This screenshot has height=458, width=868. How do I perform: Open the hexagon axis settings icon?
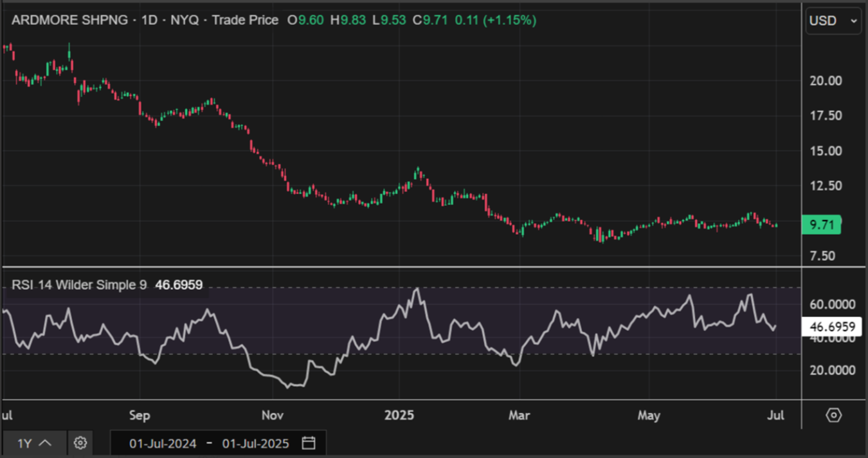(833, 415)
